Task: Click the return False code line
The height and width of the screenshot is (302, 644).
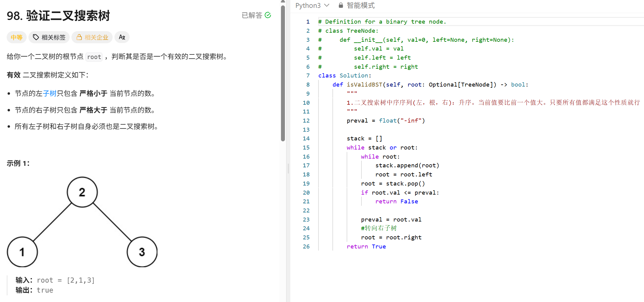Action: (x=397, y=202)
